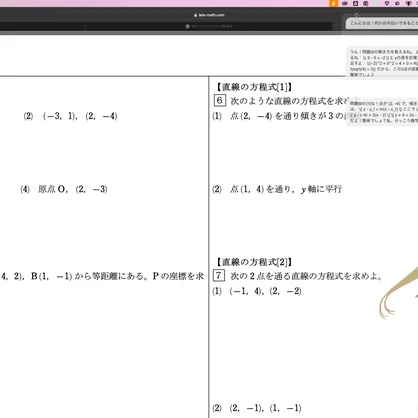This screenshot has height=418, width=418.
Task: Click the heading '【直線の方程式[2]】'
Action: pyautogui.click(x=254, y=262)
